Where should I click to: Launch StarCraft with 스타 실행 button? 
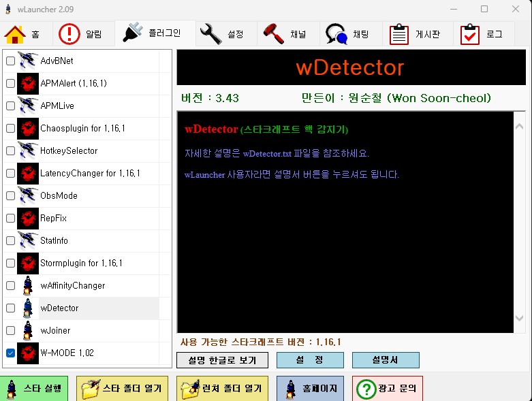coord(34,388)
